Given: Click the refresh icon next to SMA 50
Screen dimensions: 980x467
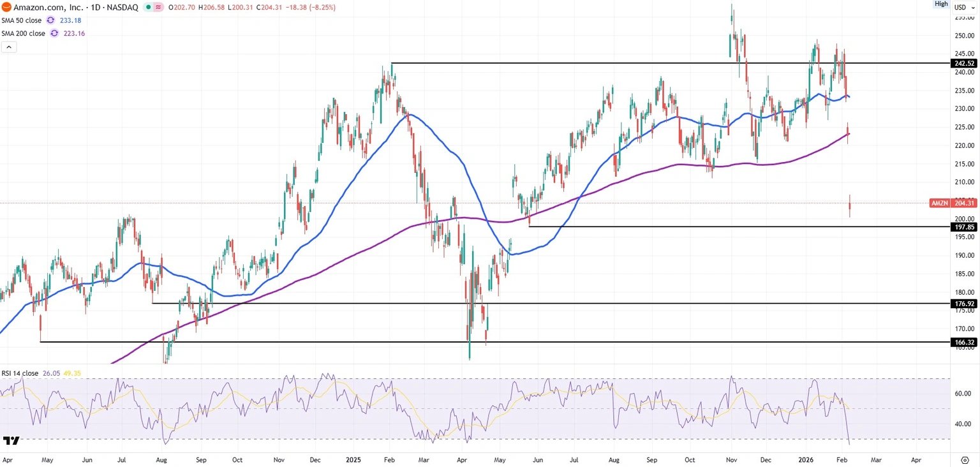Looking at the screenshot, I should 51,20.
